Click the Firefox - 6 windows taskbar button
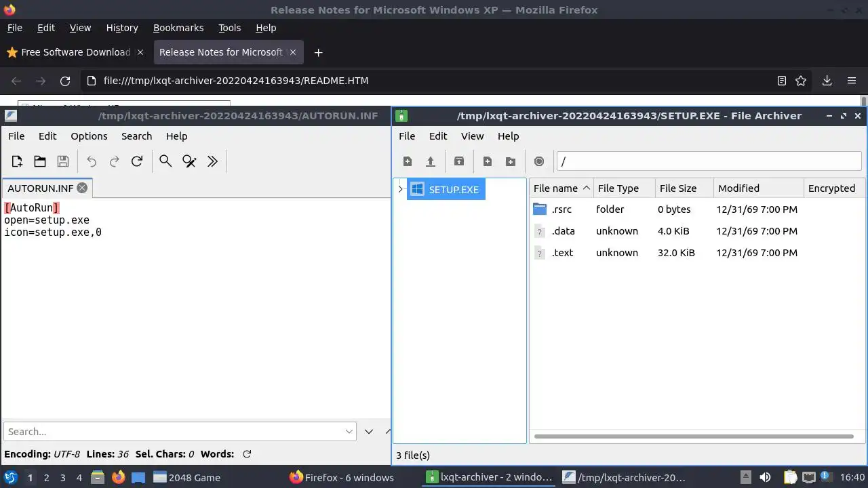868x488 pixels. tap(342, 477)
